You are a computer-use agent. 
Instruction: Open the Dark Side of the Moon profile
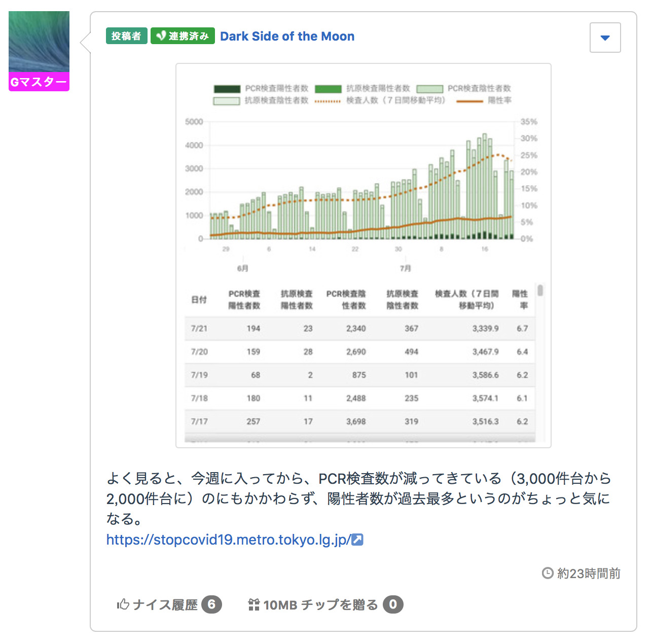(287, 37)
